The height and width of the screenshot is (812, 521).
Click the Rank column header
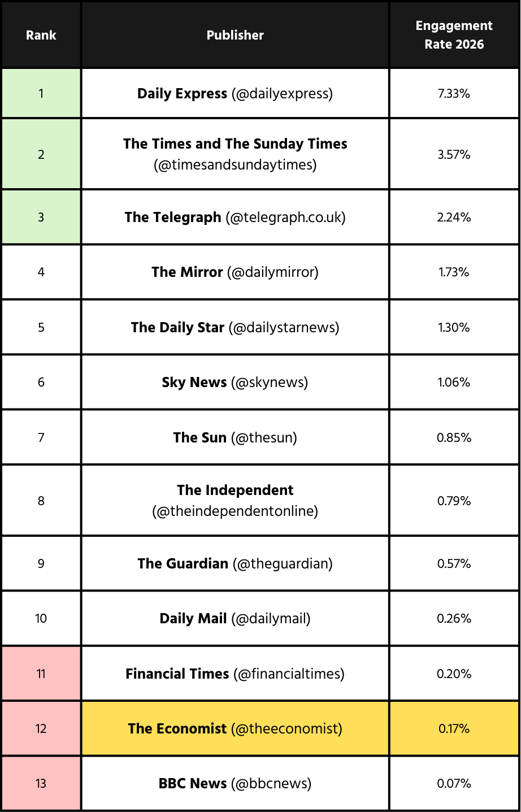pyautogui.click(x=41, y=35)
